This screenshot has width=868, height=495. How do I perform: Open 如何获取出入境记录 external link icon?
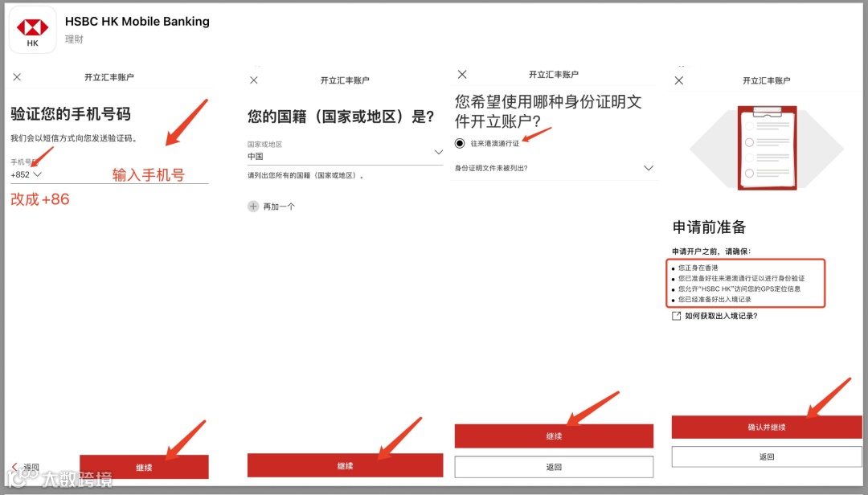tap(676, 316)
